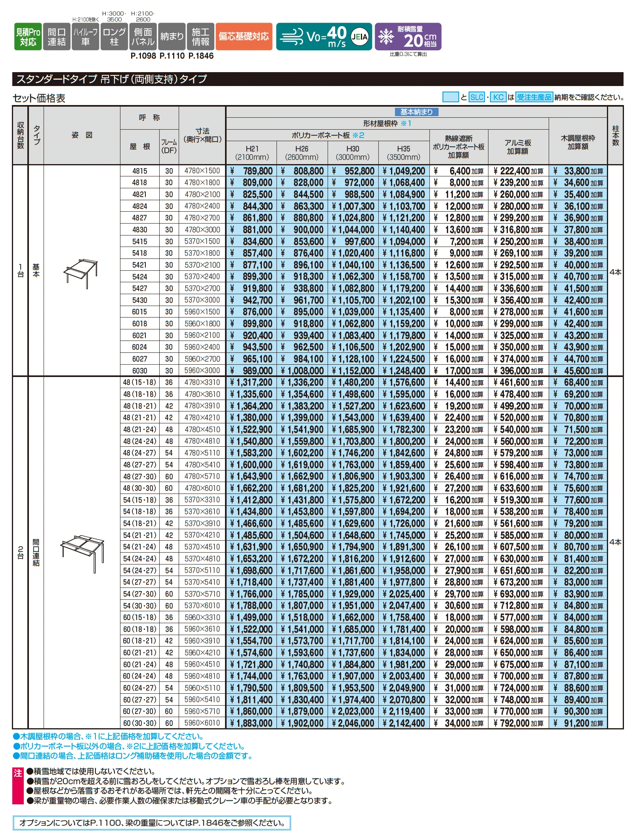Click the snowflake icon on the purple badge
This screenshot has height=840, width=639.
point(386,37)
